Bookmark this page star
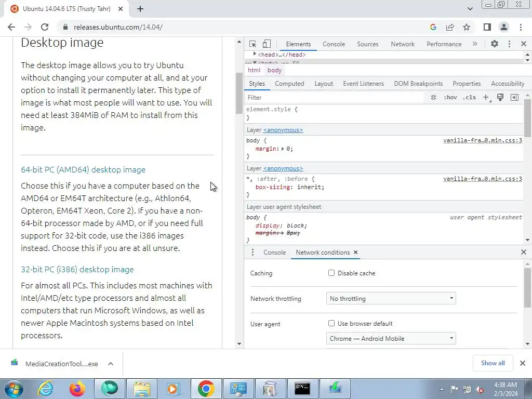The width and height of the screenshot is (532, 399). [467, 27]
